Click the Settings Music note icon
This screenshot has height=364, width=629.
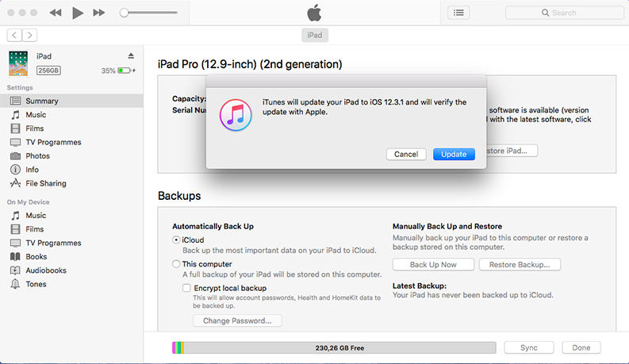click(x=15, y=115)
